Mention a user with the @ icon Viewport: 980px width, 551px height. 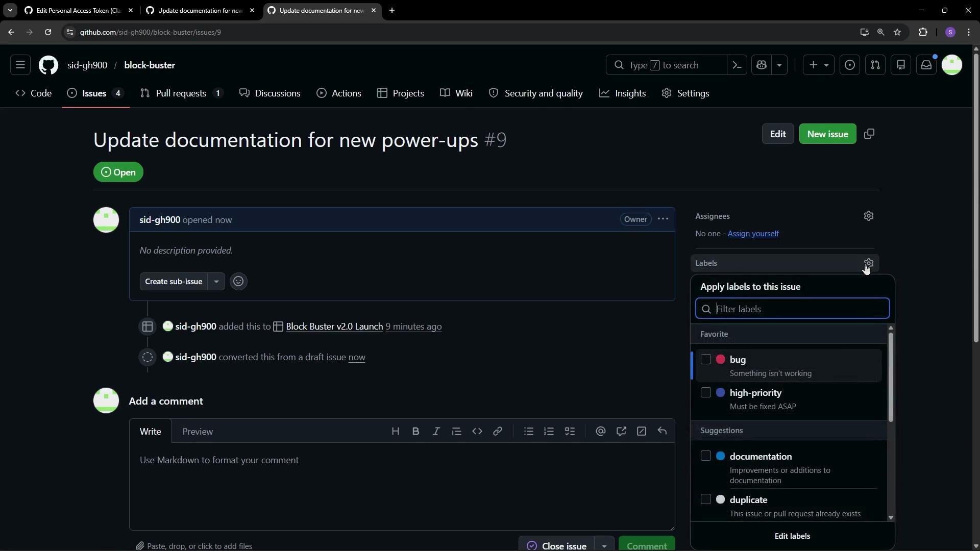[x=601, y=432]
